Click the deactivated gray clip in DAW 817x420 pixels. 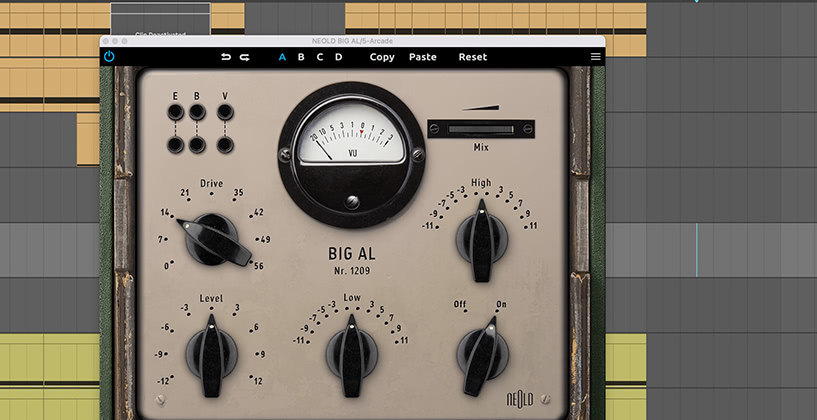(160, 19)
